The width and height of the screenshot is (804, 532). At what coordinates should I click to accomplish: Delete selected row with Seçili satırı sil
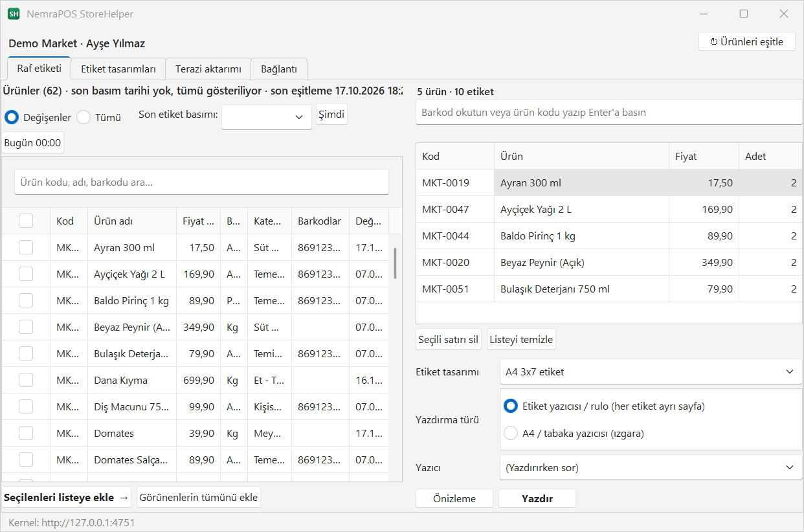[x=449, y=340]
